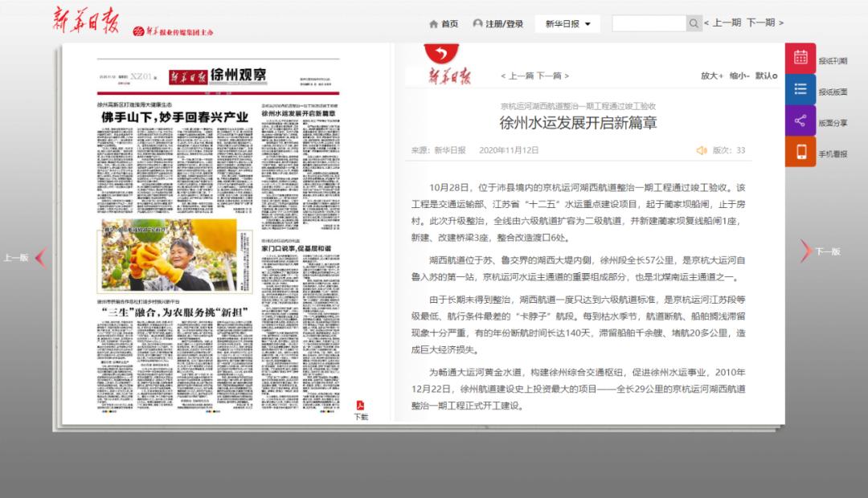Viewport: 868px width, 498px height.
Task: Turn to next page 下一版 arrow
Action: pyautogui.click(x=805, y=251)
